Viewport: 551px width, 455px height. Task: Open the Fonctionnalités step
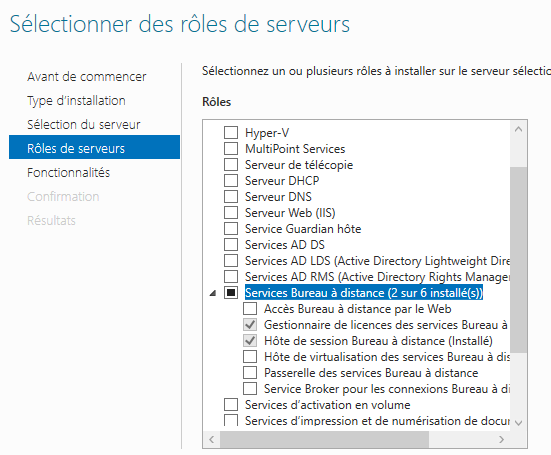[69, 173]
